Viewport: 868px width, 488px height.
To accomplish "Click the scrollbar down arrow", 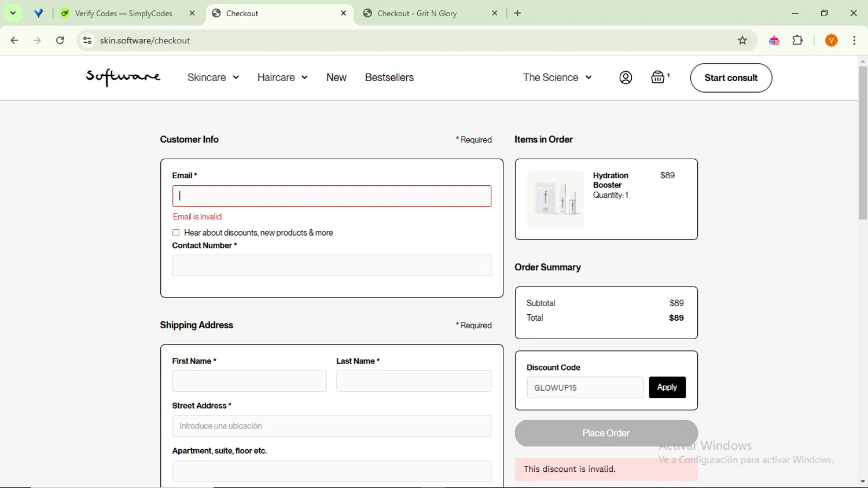I will 863,482.
